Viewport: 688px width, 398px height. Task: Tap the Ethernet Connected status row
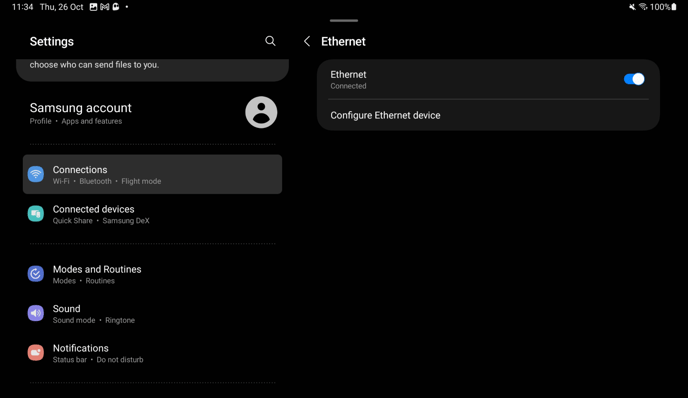pos(488,79)
